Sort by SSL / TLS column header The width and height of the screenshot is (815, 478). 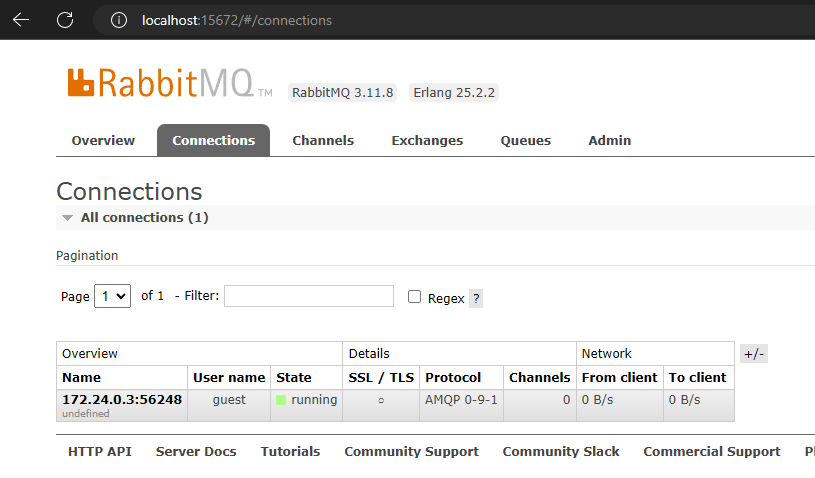[x=381, y=378]
